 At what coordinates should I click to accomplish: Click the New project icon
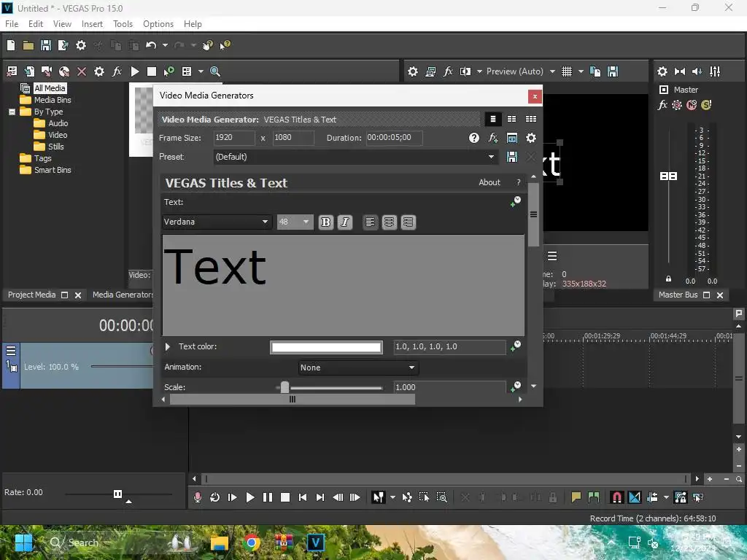(x=11, y=45)
